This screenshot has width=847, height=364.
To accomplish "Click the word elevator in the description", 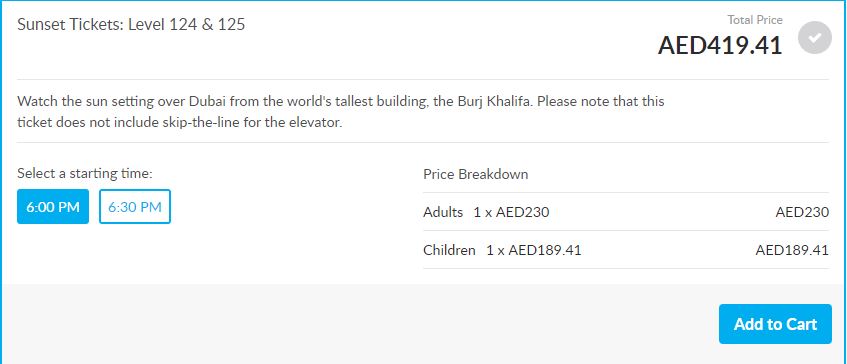I will 318,123.
